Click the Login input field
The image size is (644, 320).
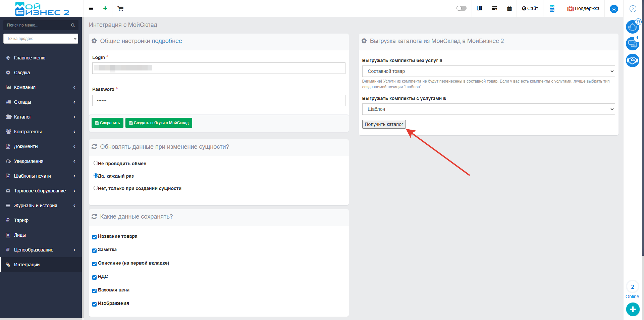219,68
